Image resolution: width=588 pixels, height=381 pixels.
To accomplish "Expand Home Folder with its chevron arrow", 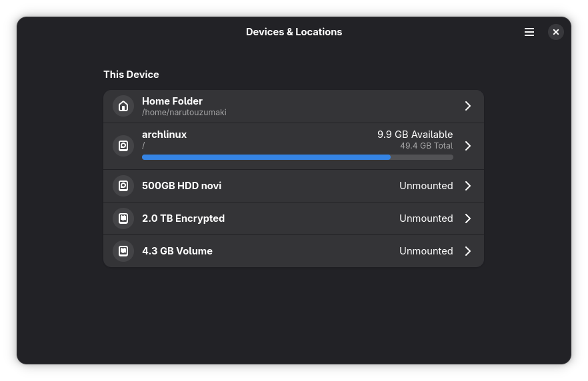I will click(468, 107).
